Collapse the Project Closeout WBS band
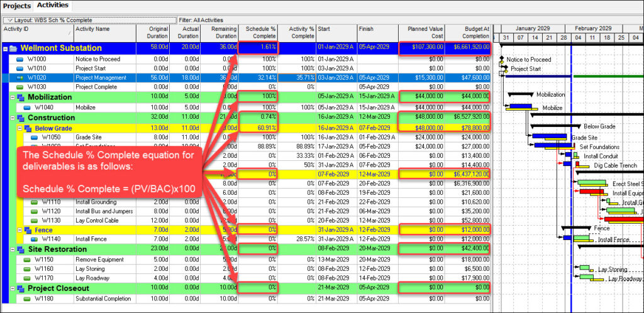This screenshot has height=313, width=644. point(13,288)
